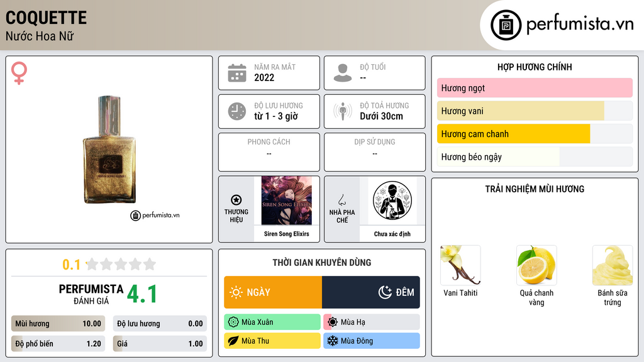The height and width of the screenshot is (362, 644).
Task: Click the Chưa xác định perfumer label
Action: pyautogui.click(x=392, y=234)
